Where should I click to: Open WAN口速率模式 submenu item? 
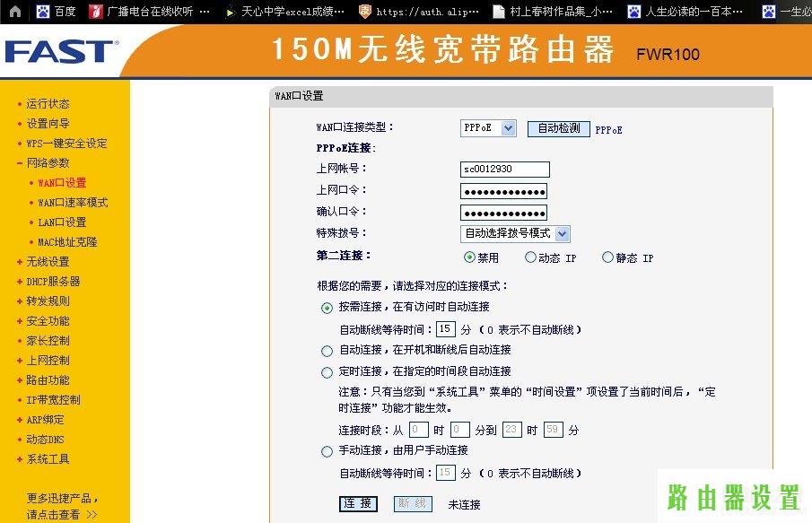(73, 203)
